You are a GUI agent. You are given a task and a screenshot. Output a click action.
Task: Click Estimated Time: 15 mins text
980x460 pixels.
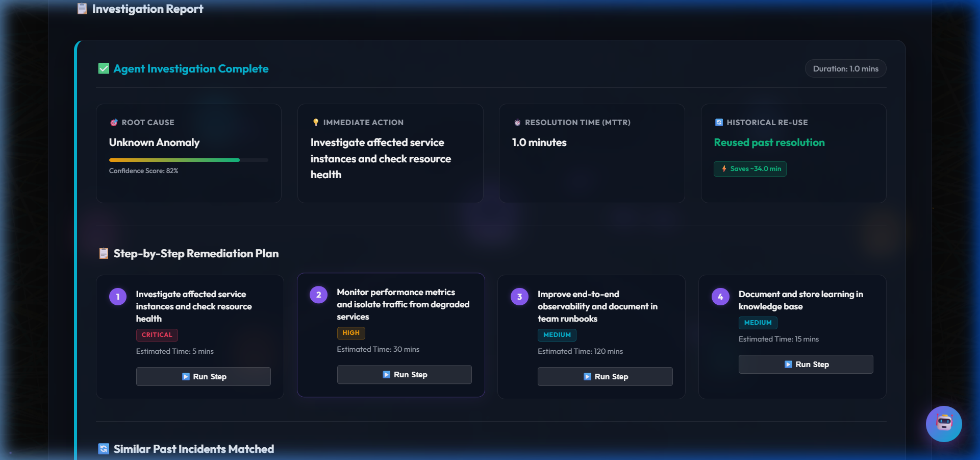pyautogui.click(x=778, y=339)
